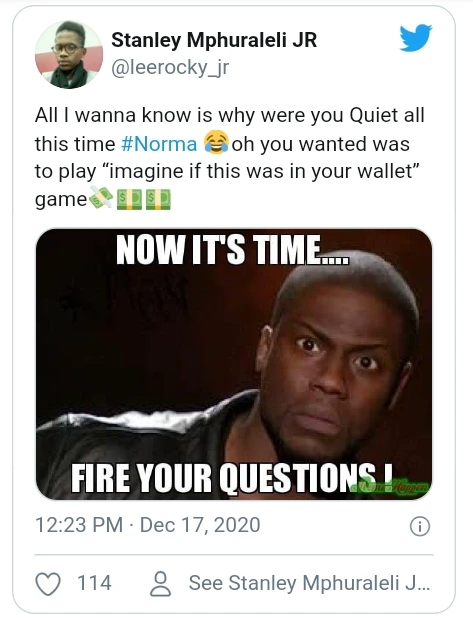Click the NOW IT'S TIME meme caption
This screenshot has width=473, height=618.
233,250
